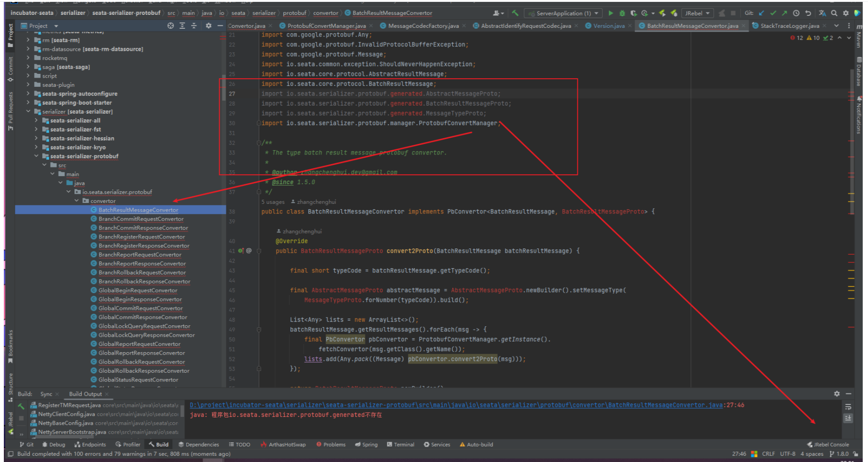Image resolution: width=868 pixels, height=462 pixels.
Task: Select RegisterTMRequest.java in build errors
Action: 70,405
